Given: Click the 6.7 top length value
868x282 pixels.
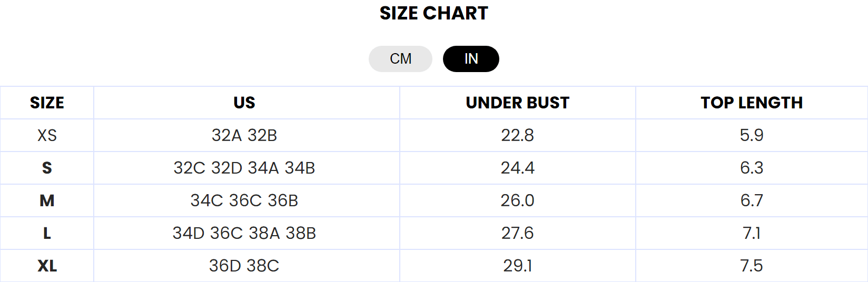Looking at the screenshot, I should (752, 200).
